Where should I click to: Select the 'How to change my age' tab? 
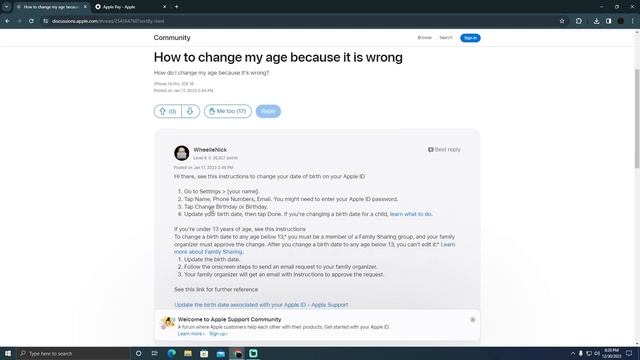[x=52, y=7]
